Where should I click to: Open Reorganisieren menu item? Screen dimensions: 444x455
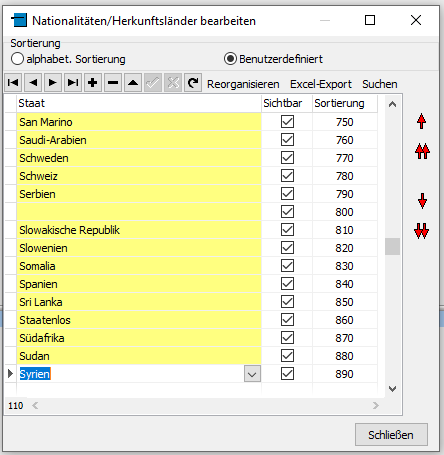[x=243, y=84]
